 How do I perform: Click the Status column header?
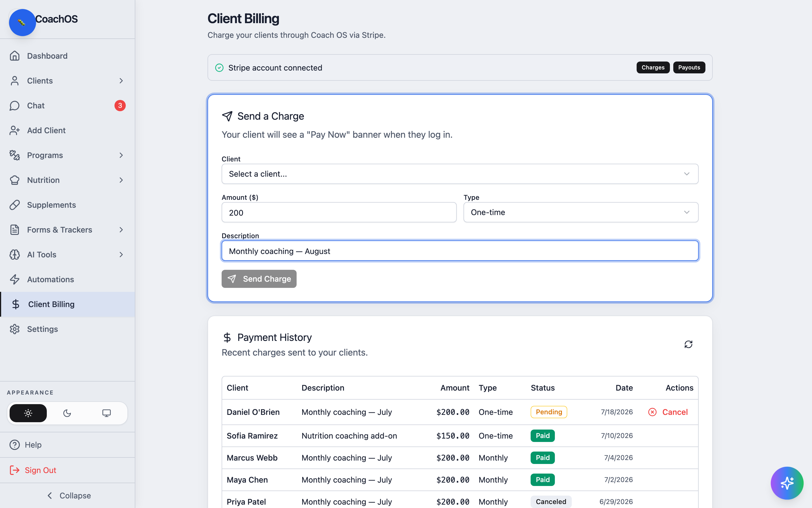pos(542,388)
